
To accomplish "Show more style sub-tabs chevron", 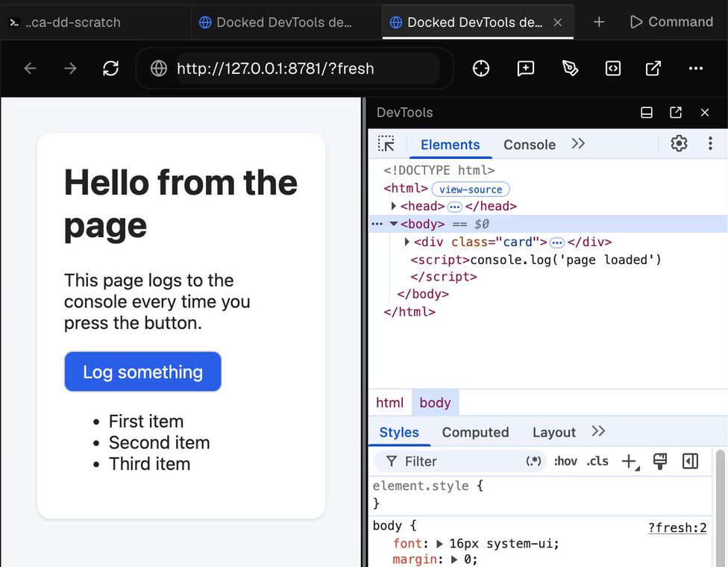I will [598, 431].
